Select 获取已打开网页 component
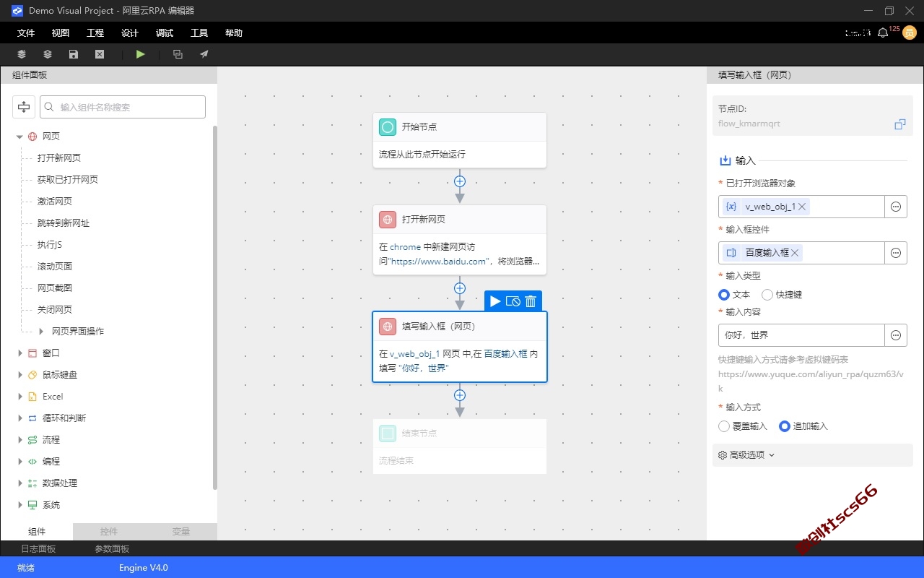The width and height of the screenshot is (924, 578). pyautogui.click(x=68, y=180)
